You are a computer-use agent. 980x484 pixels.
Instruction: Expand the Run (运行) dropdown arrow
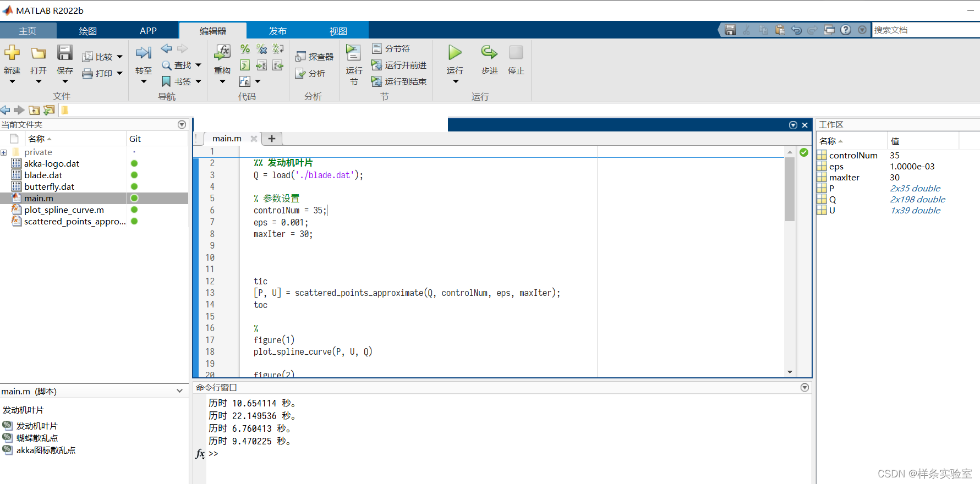[455, 81]
